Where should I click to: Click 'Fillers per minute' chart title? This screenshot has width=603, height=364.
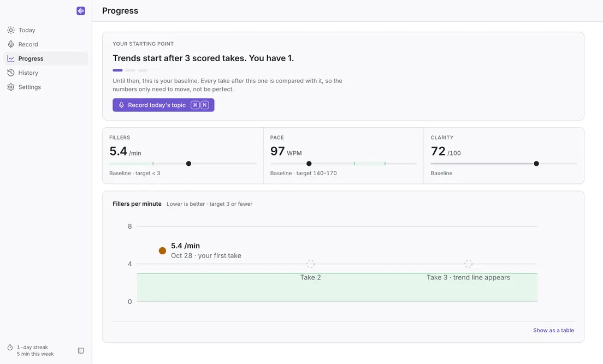pyautogui.click(x=137, y=204)
